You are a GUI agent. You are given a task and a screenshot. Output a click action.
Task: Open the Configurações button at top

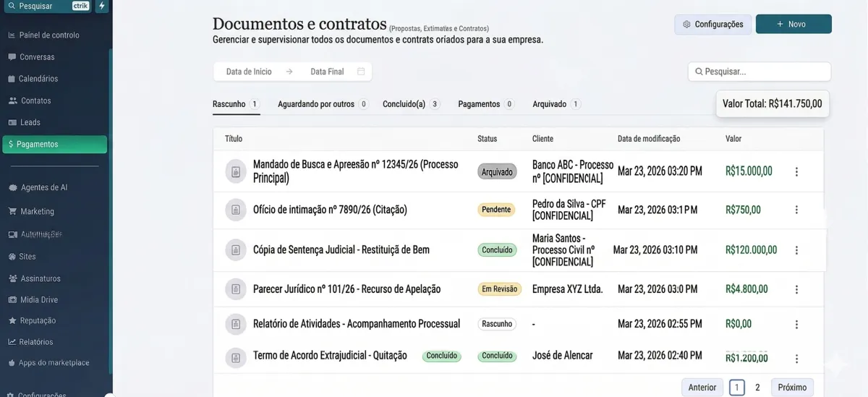[712, 25]
